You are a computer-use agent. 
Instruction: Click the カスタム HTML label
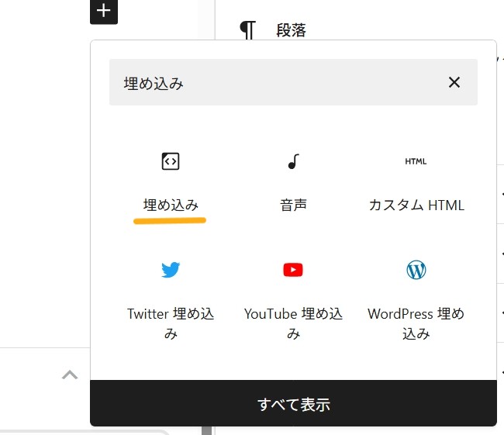(416, 205)
